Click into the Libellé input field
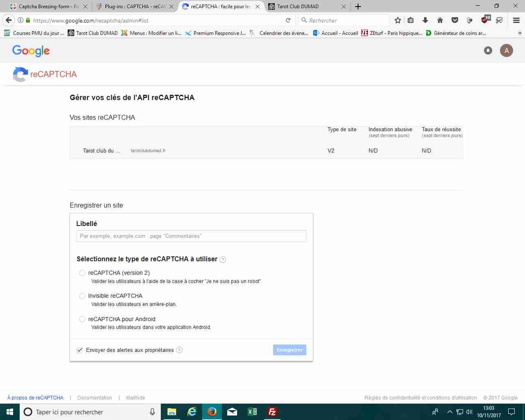The image size is (525, 420). pos(191,236)
